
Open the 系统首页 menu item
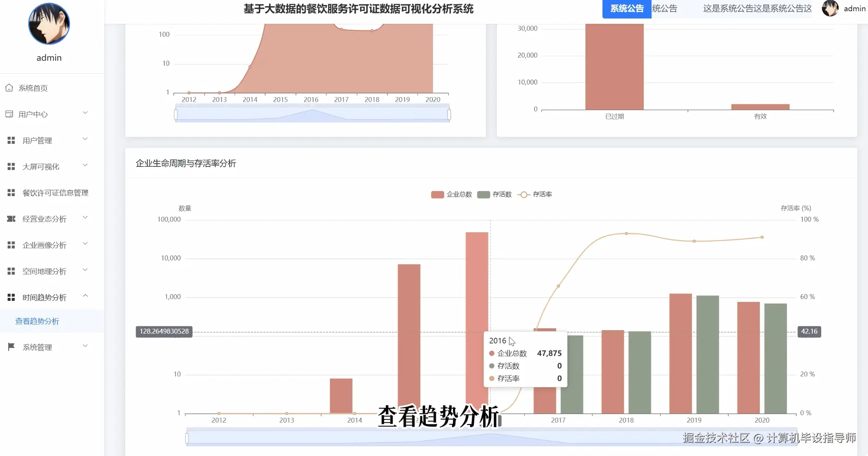click(x=52, y=88)
